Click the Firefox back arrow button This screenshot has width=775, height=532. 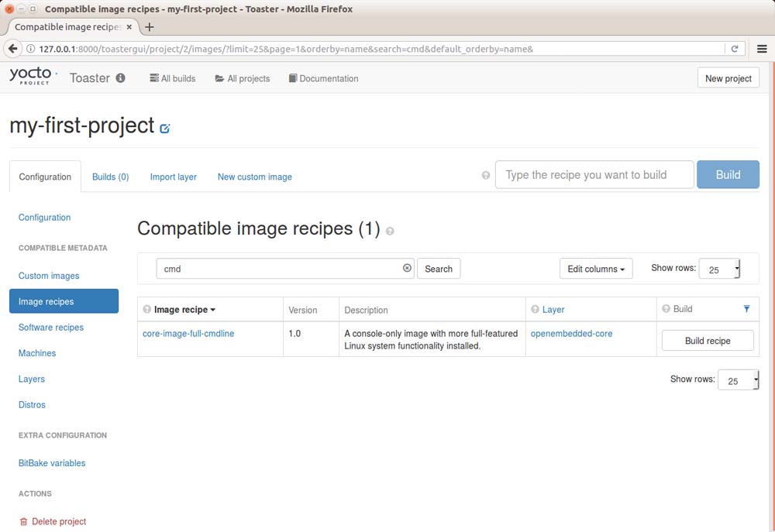(12, 49)
